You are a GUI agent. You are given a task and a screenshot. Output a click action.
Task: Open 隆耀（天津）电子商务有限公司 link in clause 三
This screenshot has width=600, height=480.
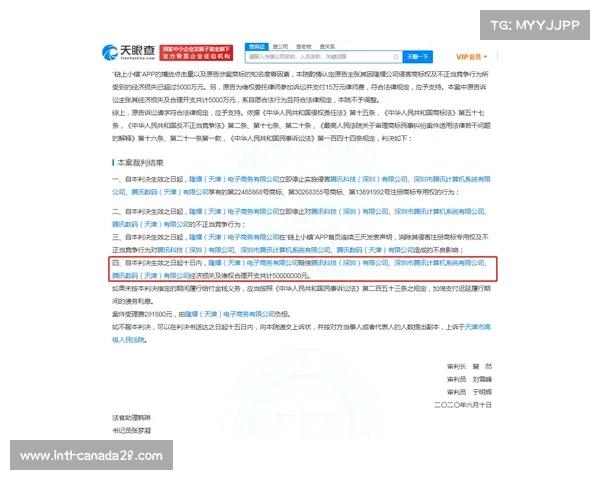234,237
